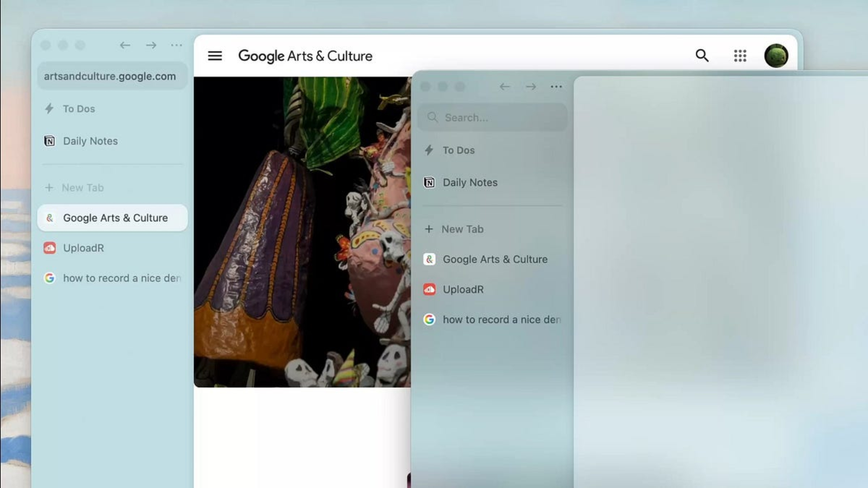Open the Google apps grid

pos(740,56)
